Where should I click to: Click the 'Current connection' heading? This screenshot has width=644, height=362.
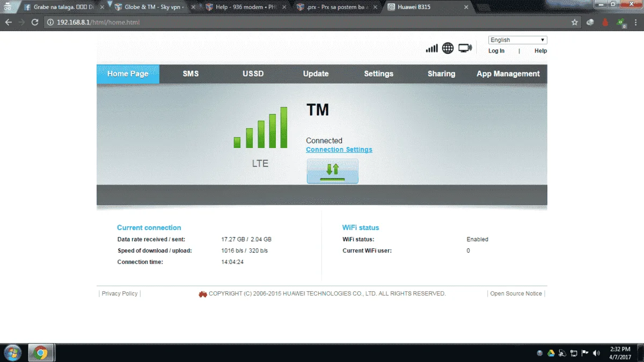pyautogui.click(x=149, y=227)
